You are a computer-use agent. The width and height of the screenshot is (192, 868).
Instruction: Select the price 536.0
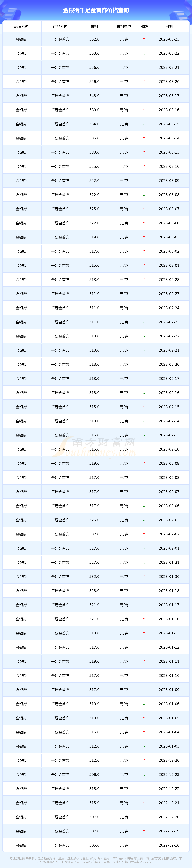pos(94,139)
